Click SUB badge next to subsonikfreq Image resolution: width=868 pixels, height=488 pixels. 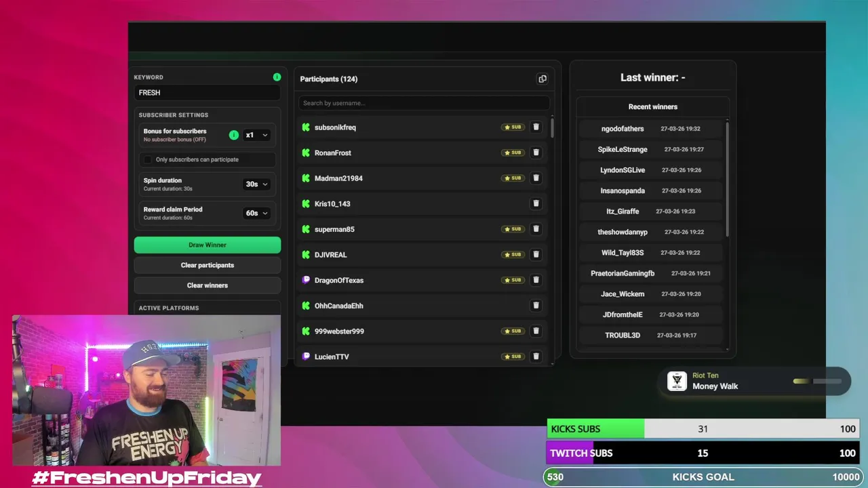tap(513, 127)
